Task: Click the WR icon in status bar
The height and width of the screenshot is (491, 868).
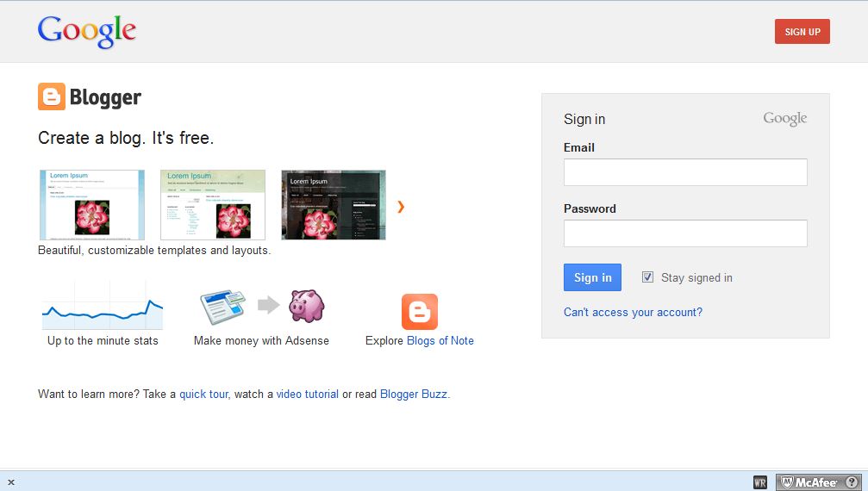Action: (x=760, y=482)
